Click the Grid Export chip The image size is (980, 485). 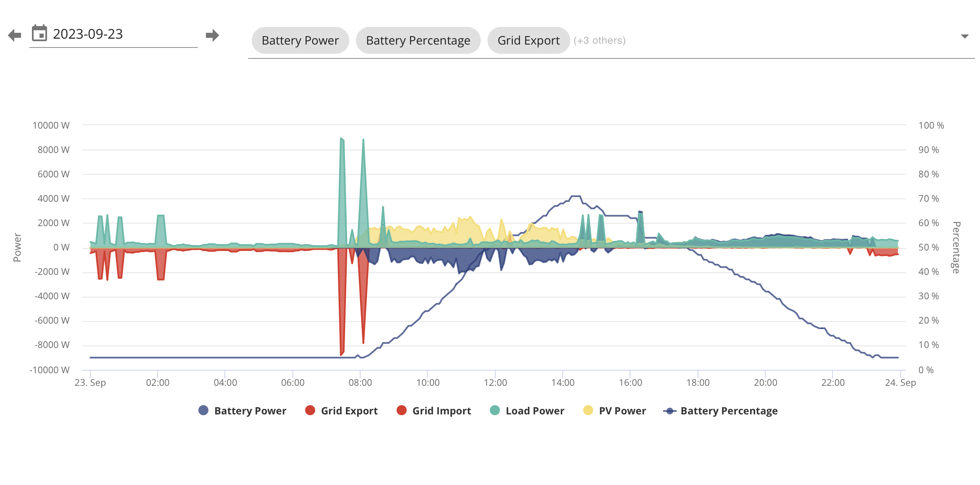pyautogui.click(x=528, y=41)
